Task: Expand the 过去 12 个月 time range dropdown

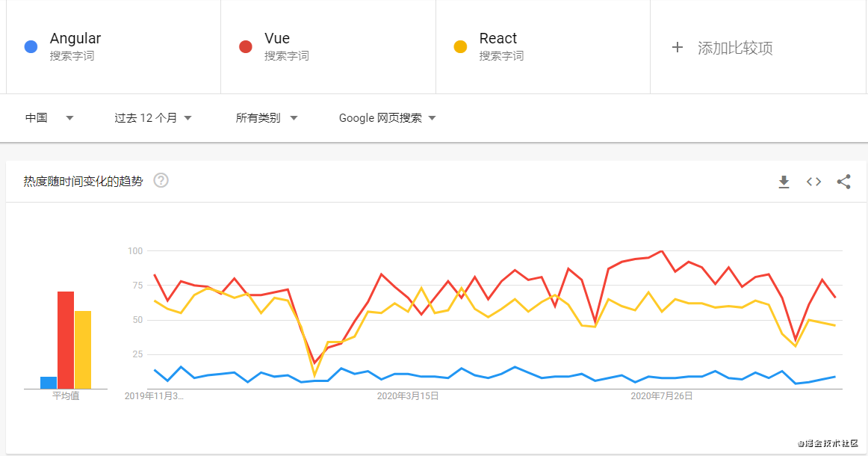Action: [153, 117]
